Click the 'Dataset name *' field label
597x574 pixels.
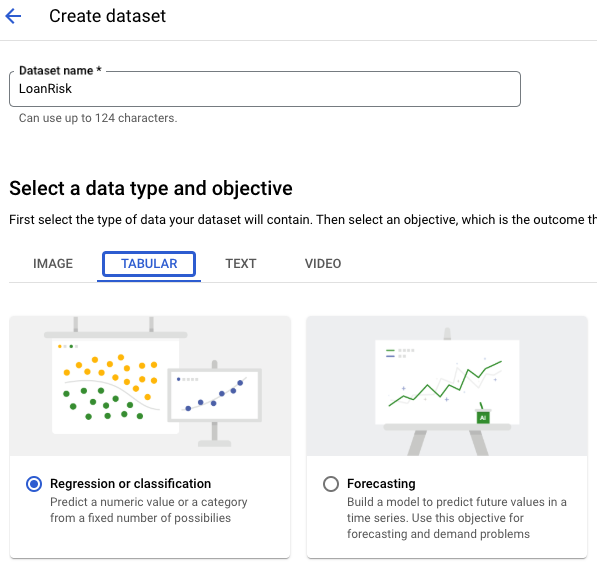pos(60,70)
